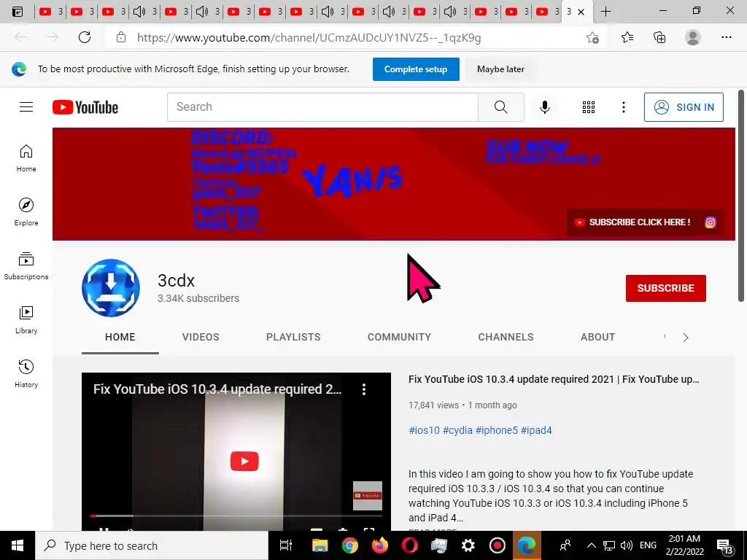Open the Windows Start menu

(x=18, y=545)
